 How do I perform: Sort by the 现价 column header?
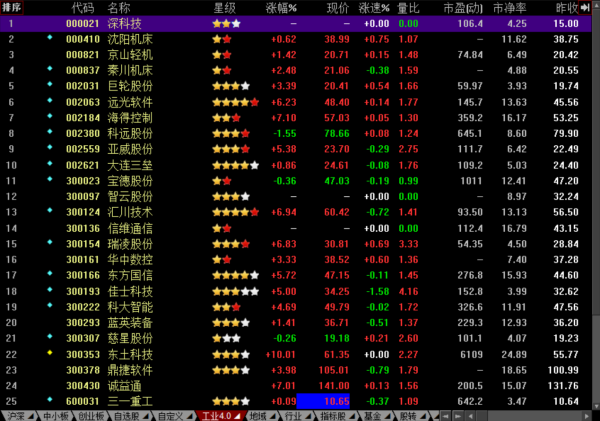338,8
